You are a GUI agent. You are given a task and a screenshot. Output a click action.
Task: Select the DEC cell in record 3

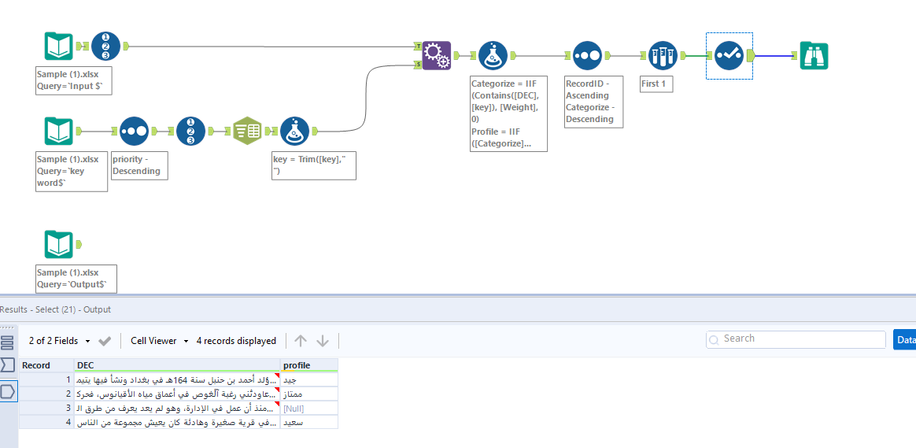point(177,408)
